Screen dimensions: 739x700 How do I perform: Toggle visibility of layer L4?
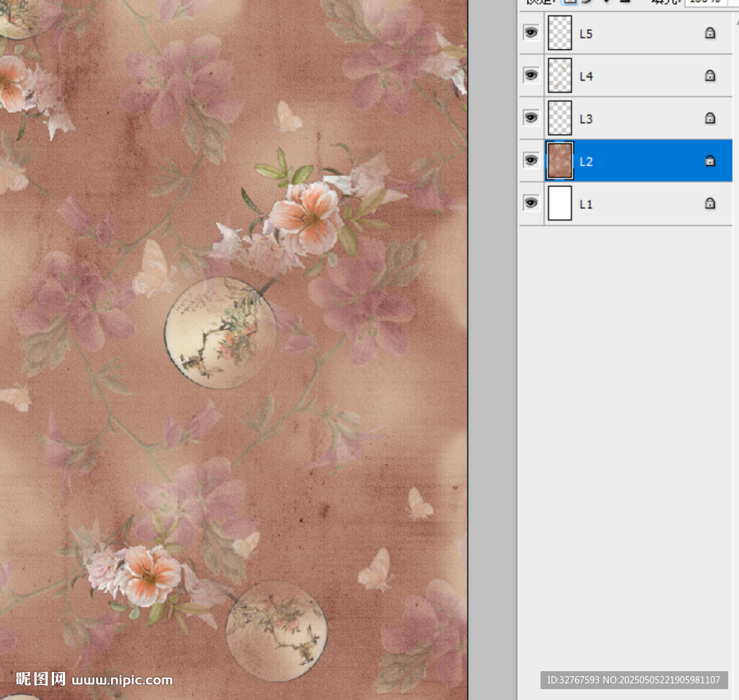click(531, 75)
